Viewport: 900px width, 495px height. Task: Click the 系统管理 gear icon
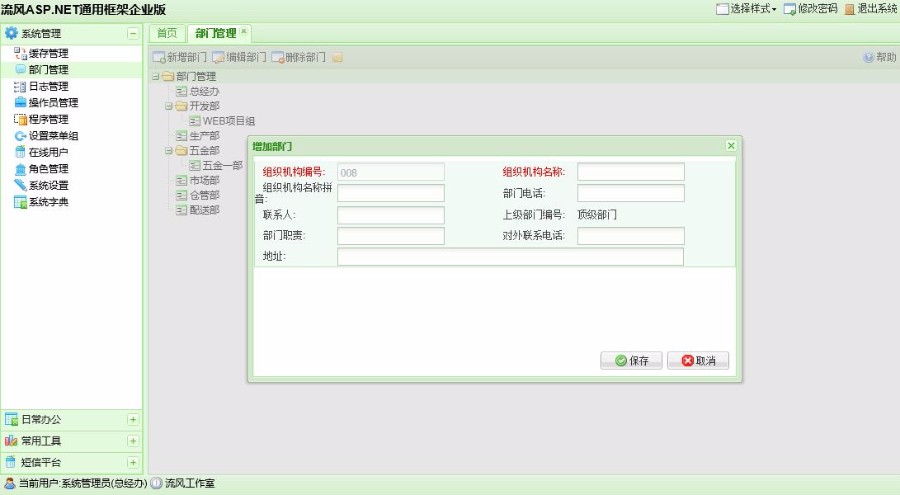click(x=11, y=33)
